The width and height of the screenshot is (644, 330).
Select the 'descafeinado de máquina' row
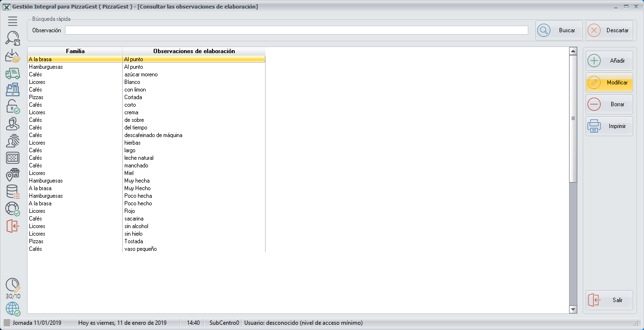[x=153, y=135]
